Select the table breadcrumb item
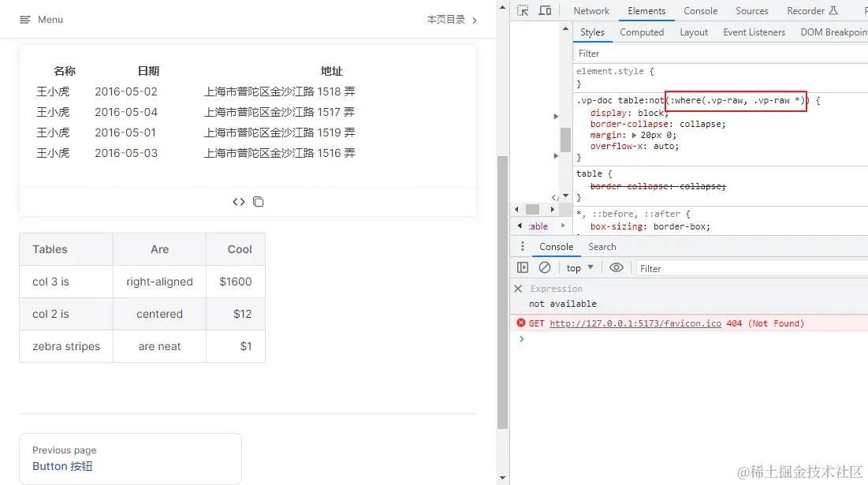The width and height of the screenshot is (868, 485). click(x=538, y=226)
